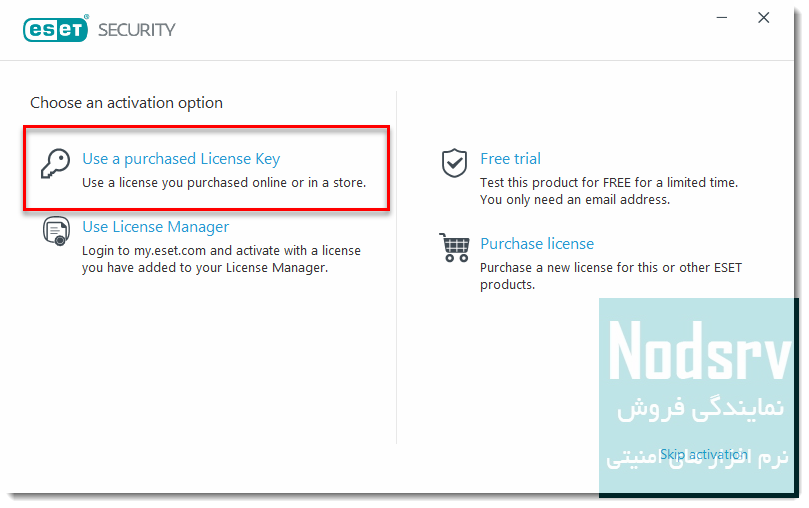Click the 'license you purchased online' description text

(x=224, y=183)
